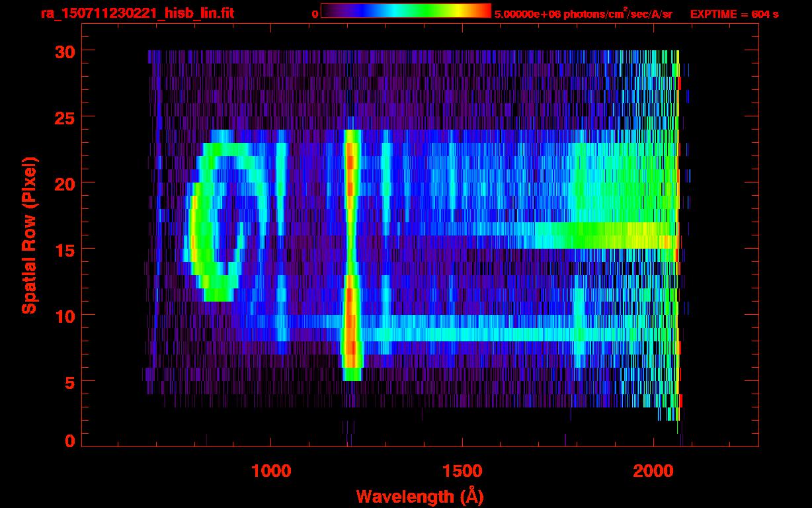This screenshot has width=812, height=508.
Task: Click the rainbow color scale bar
Action: pyautogui.click(x=406, y=11)
